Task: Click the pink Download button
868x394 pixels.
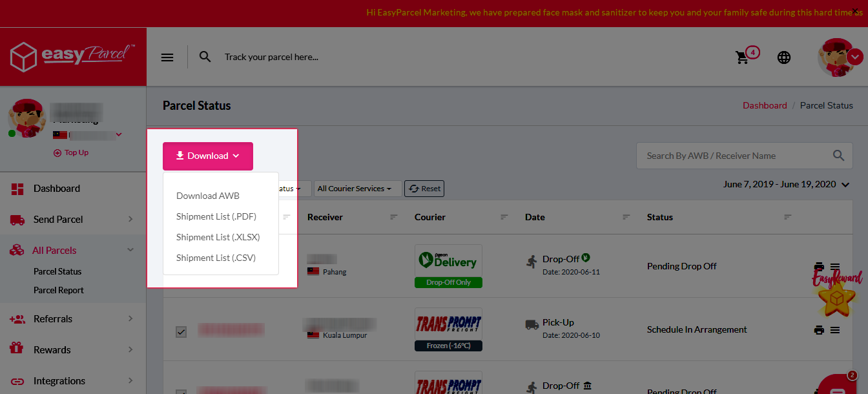Action: click(x=208, y=156)
